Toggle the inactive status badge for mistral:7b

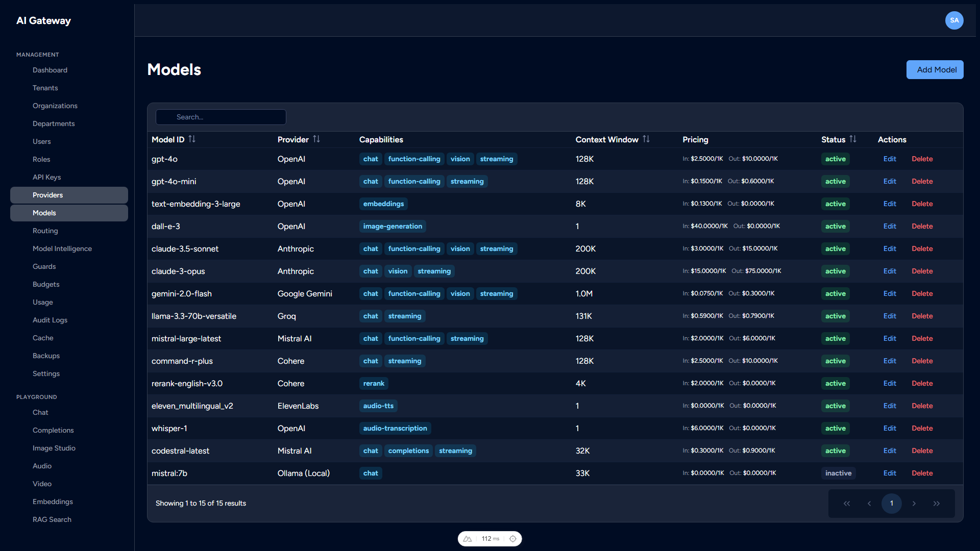pyautogui.click(x=838, y=473)
